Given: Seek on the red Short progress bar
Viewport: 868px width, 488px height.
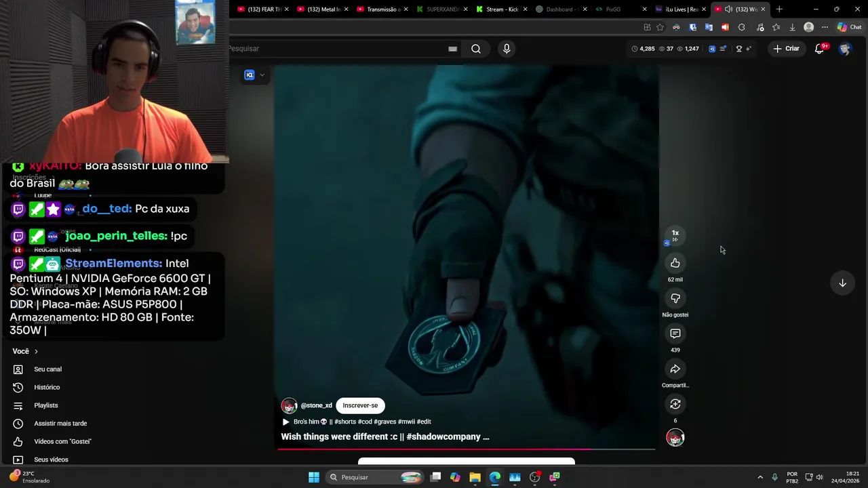Looking at the screenshot, I should click(467, 449).
